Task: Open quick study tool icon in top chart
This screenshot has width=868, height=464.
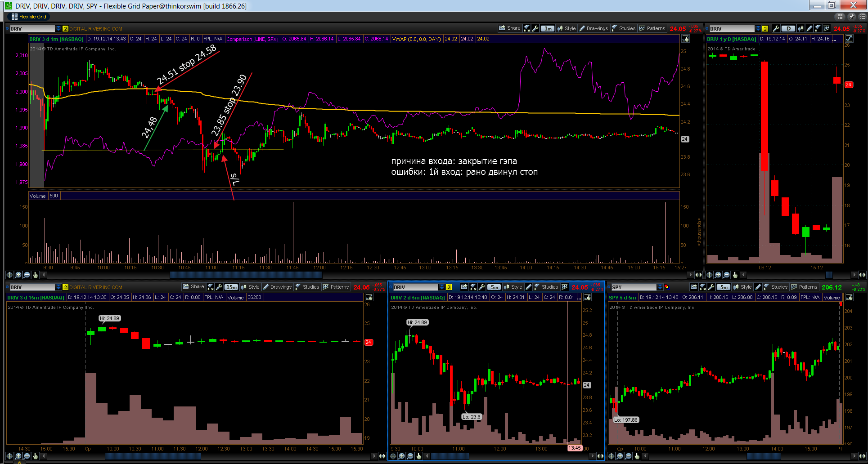Action: click(x=527, y=28)
